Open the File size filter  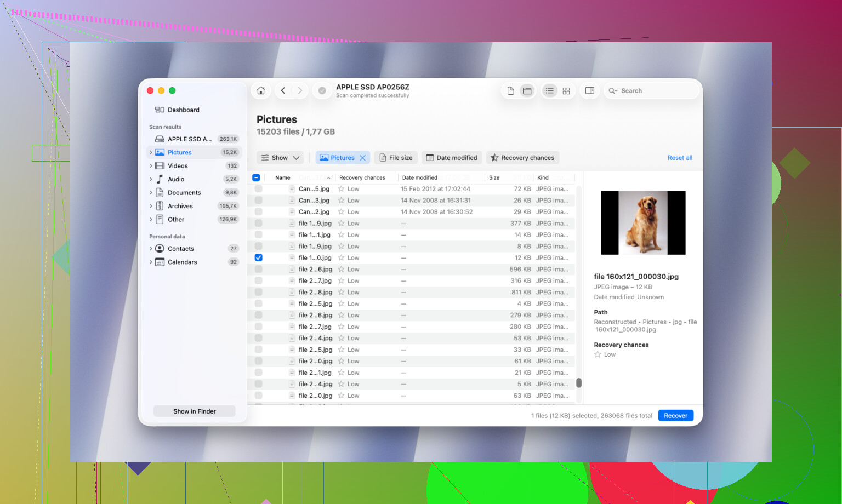point(396,158)
